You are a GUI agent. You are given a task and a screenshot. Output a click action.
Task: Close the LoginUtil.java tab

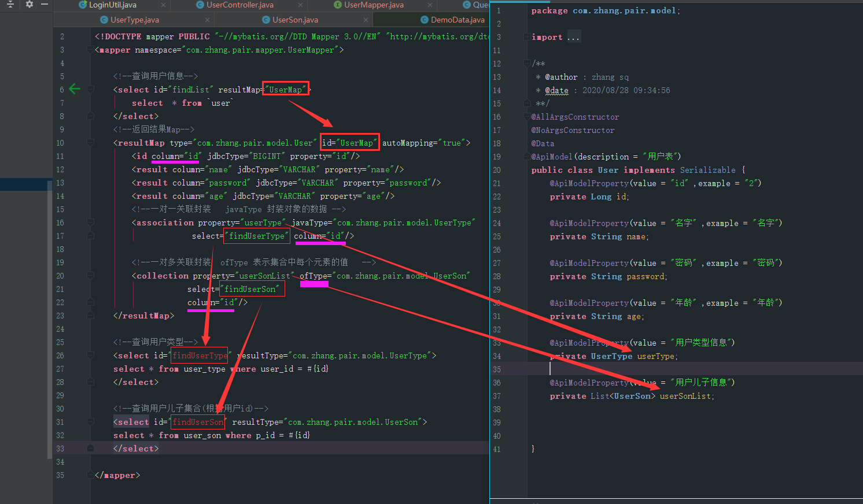pyautogui.click(x=164, y=5)
